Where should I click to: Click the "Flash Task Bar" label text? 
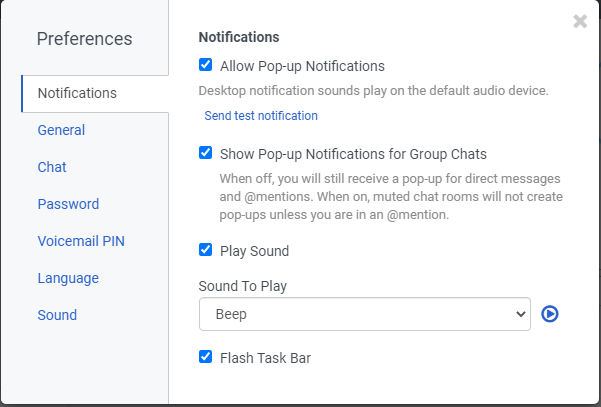(265, 357)
